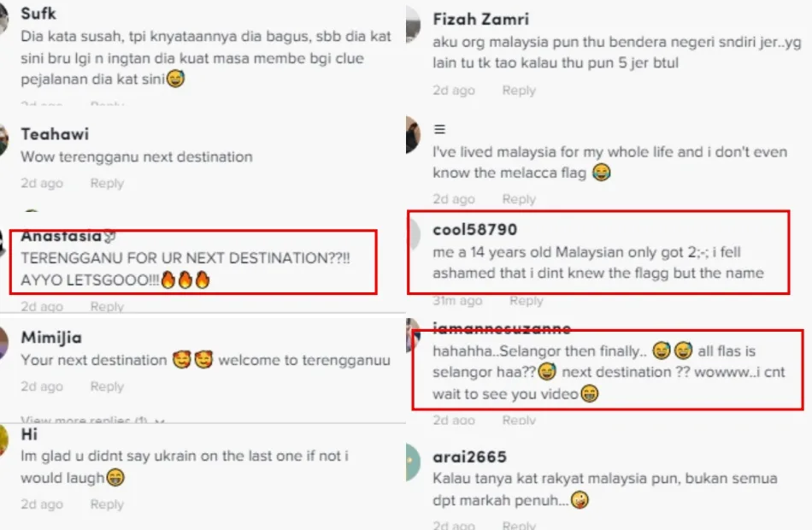
Task: Open Fizah Zamri's profile name
Action: coord(480,19)
